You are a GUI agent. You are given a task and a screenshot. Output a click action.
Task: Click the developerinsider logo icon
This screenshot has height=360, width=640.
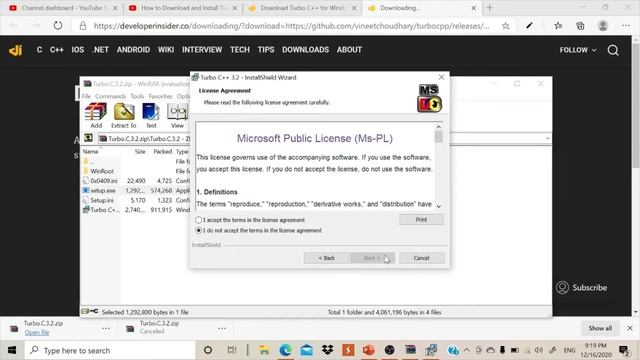coord(16,50)
